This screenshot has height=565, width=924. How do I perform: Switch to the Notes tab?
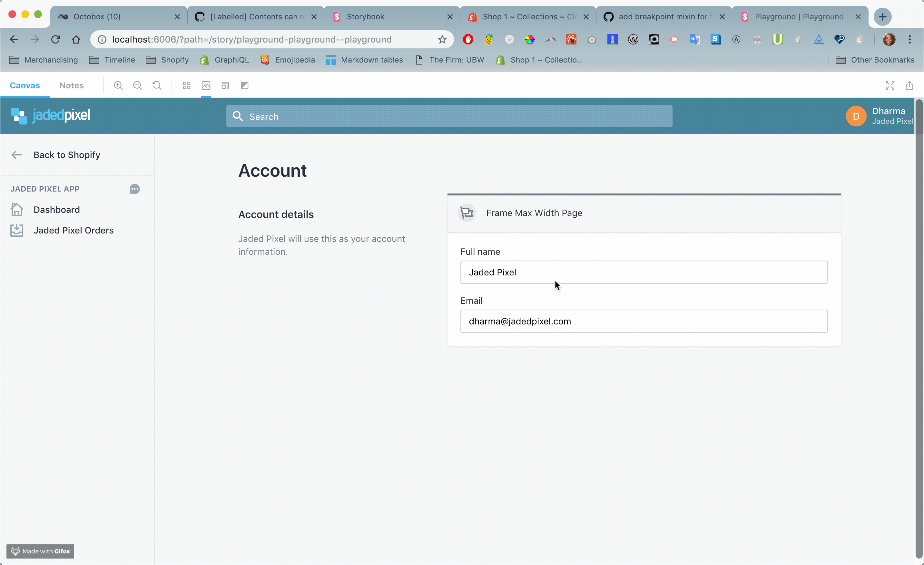tap(72, 85)
